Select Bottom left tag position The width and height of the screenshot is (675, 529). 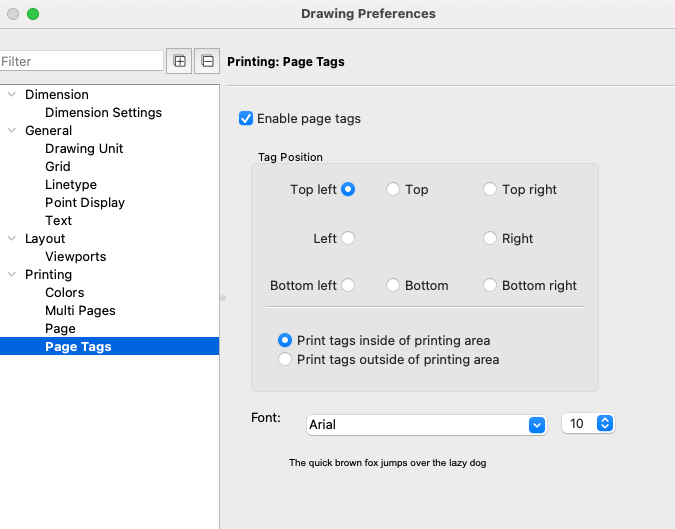[348, 285]
